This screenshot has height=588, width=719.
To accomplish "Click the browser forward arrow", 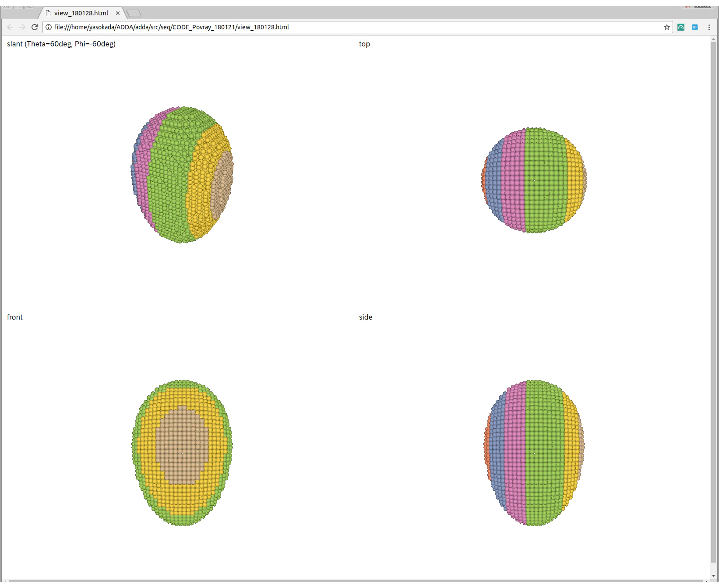I will click(22, 27).
